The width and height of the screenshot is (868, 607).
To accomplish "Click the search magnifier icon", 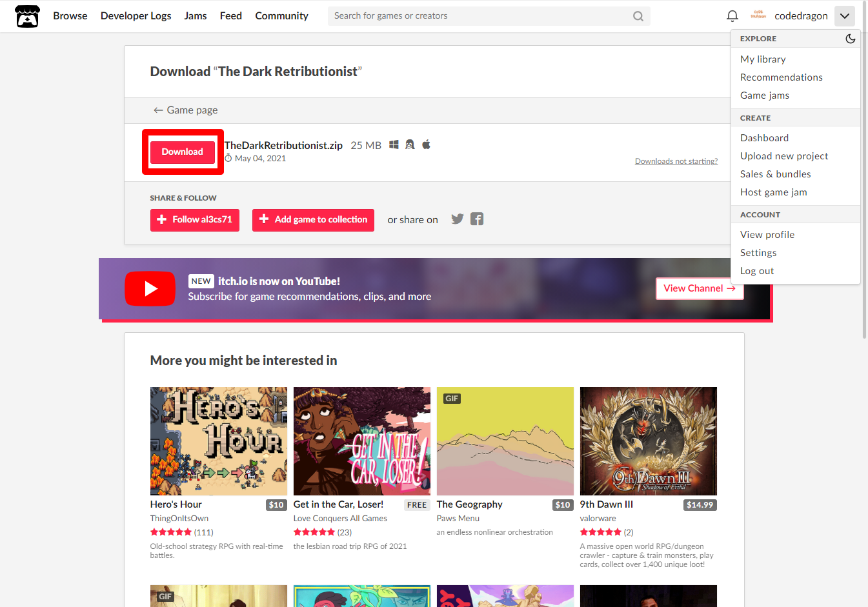I will (x=638, y=16).
